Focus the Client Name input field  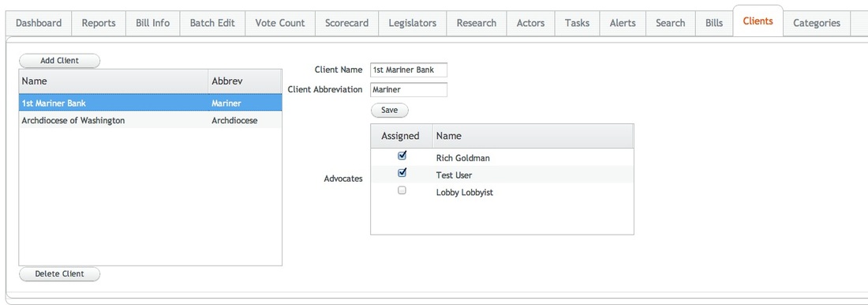click(409, 70)
